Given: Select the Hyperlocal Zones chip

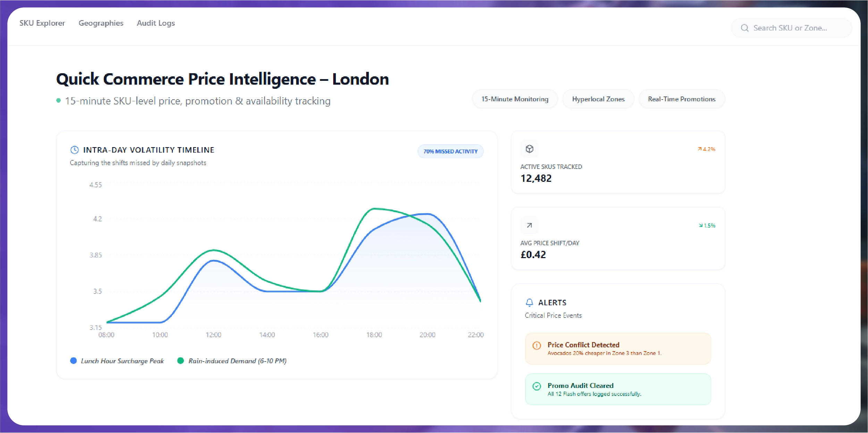Looking at the screenshot, I should pos(598,99).
